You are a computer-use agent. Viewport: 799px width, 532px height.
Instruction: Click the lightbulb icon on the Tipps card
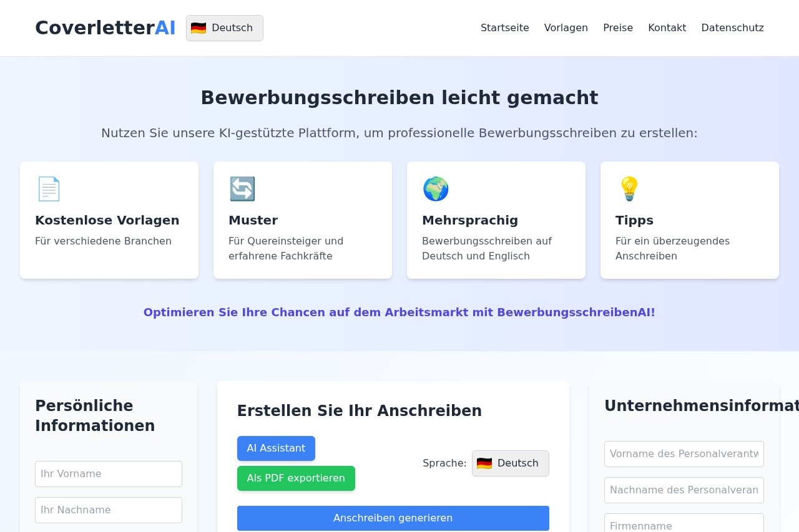point(629,188)
